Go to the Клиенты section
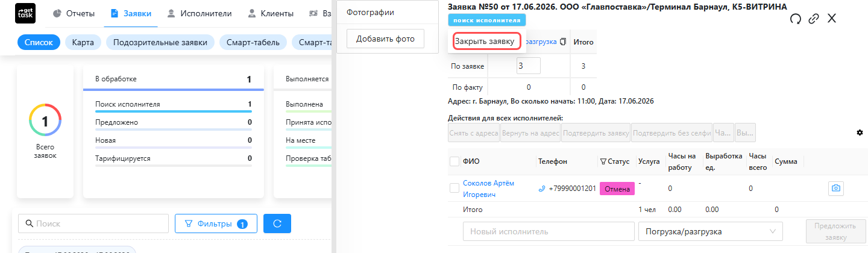Image resolution: width=868 pixels, height=253 pixels. [271, 13]
